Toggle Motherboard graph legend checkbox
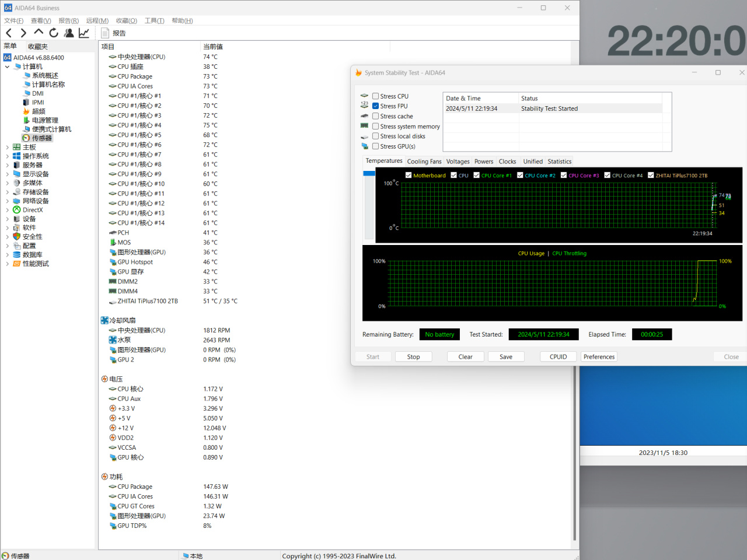The height and width of the screenshot is (560, 747). pos(409,175)
